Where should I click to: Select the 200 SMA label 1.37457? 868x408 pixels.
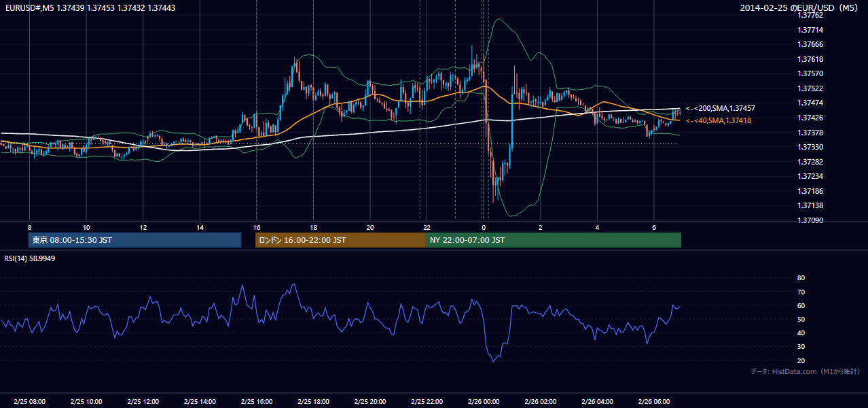click(721, 109)
